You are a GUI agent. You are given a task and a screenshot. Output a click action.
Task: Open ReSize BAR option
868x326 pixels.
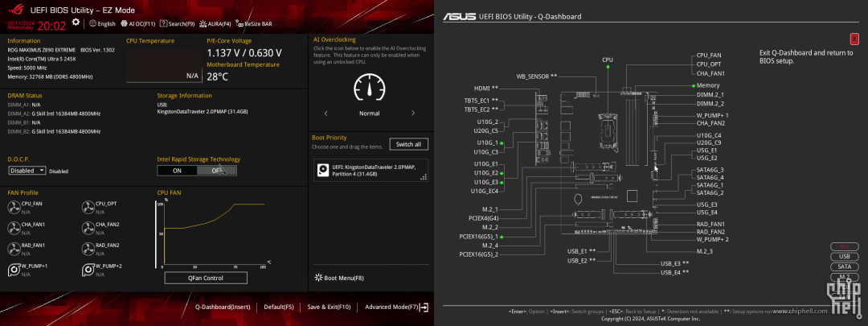coord(253,24)
